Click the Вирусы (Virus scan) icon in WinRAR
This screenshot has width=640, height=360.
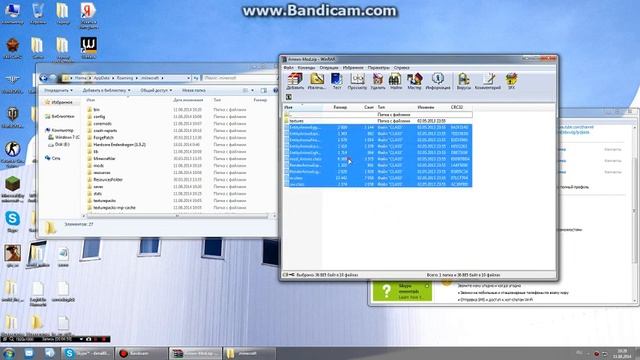[x=464, y=81]
